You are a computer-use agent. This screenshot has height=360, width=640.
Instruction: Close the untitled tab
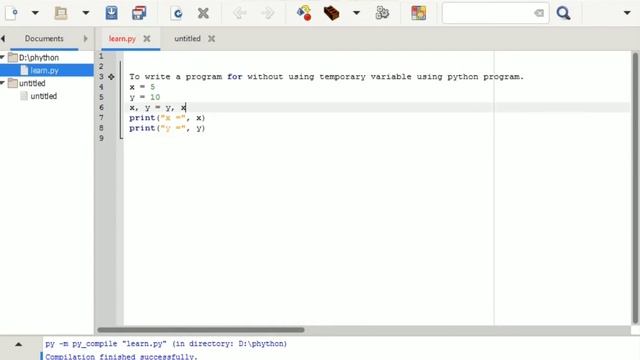tap(211, 39)
